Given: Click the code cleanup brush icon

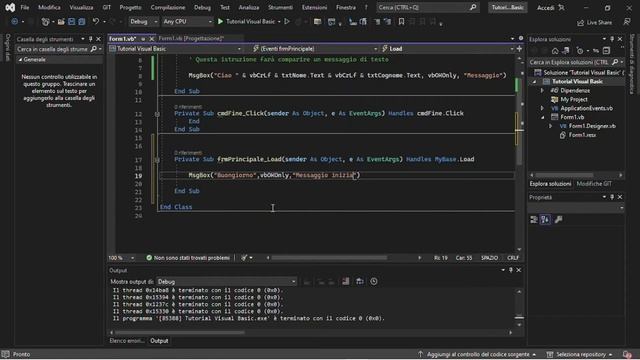Looking at the screenshot, I should tap(244, 258).
